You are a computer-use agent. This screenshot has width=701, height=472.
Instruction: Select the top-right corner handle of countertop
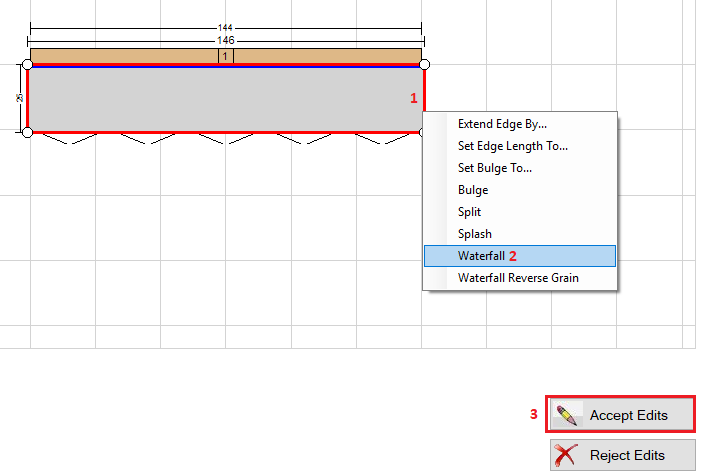coord(424,65)
